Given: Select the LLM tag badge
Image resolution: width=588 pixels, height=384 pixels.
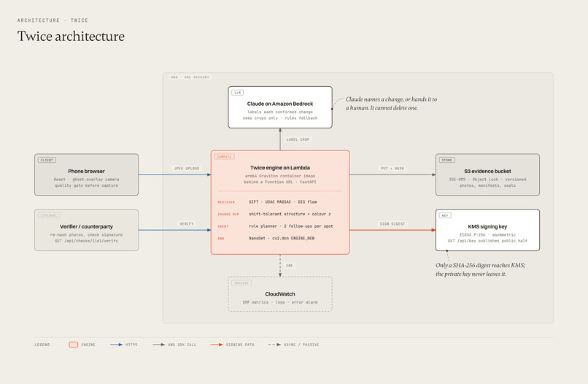Looking at the screenshot, I should (238, 93).
